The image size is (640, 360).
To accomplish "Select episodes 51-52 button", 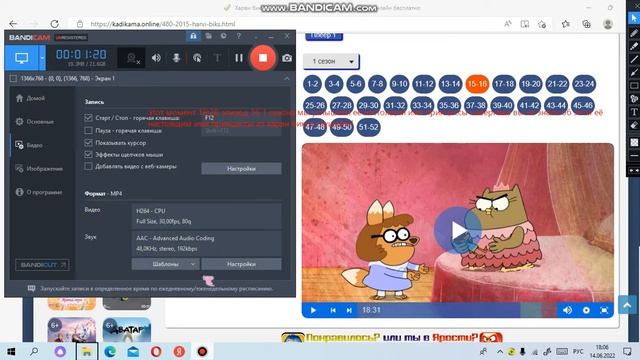I will pos(368,127).
